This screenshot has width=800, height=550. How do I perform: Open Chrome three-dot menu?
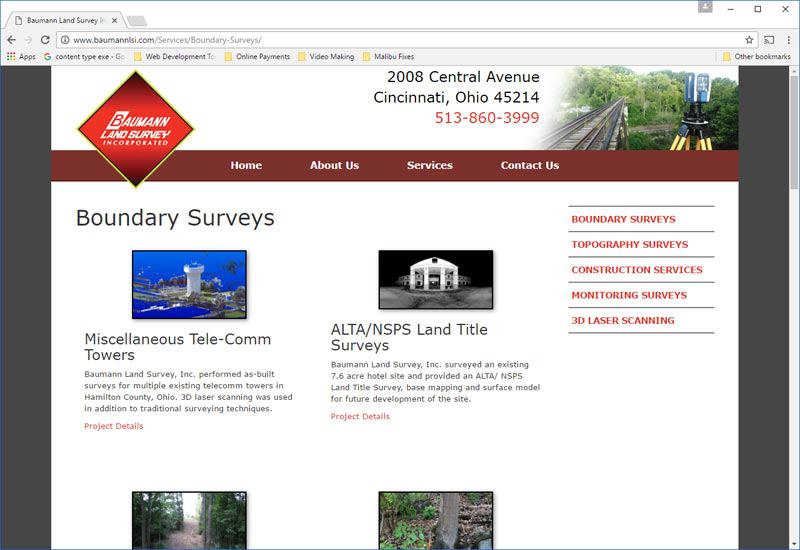tap(788, 40)
